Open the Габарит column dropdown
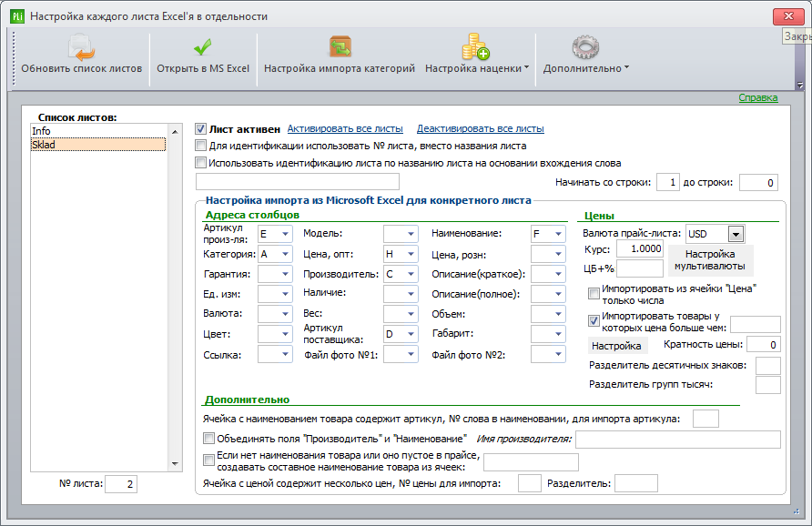This screenshot has height=526, width=812. [x=558, y=334]
